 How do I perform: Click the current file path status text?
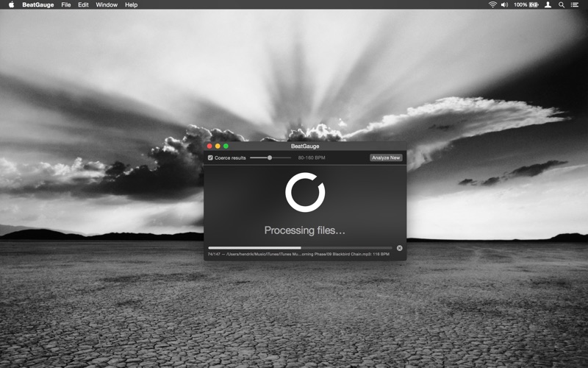point(298,255)
